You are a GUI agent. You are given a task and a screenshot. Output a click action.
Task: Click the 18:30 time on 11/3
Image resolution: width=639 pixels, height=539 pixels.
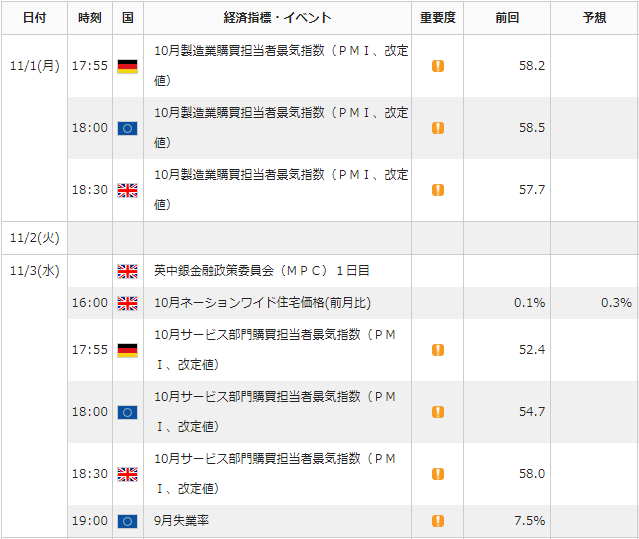[90, 474]
